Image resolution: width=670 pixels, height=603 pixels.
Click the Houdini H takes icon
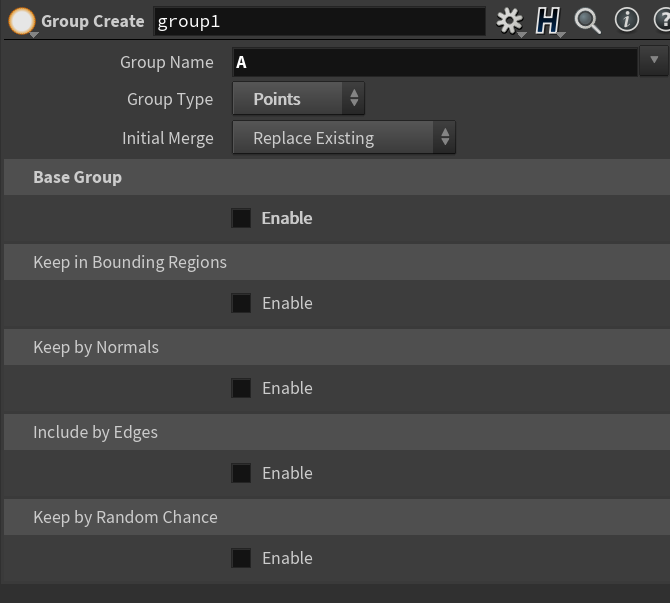coord(547,21)
